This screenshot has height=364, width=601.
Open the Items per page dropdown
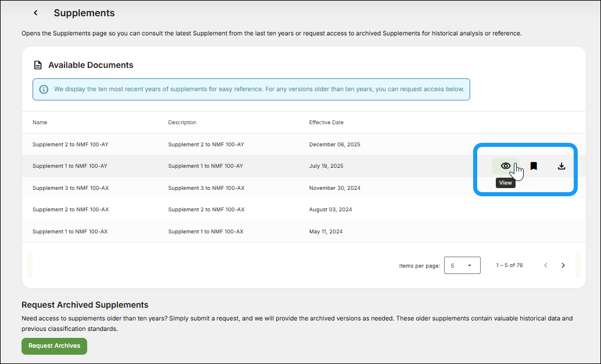click(x=462, y=265)
